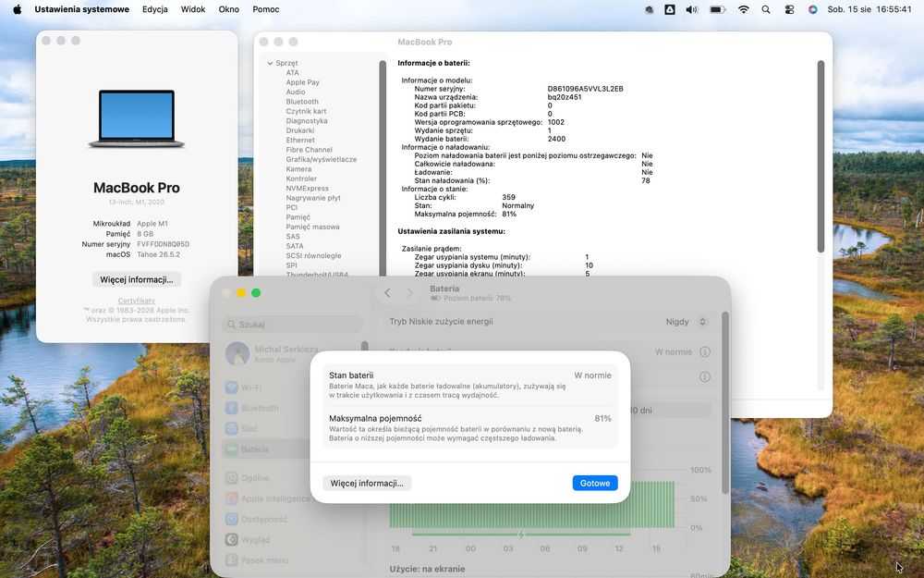
Task: Select Nagrywanie płyt in hardware list
Action: (x=313, y=198)
